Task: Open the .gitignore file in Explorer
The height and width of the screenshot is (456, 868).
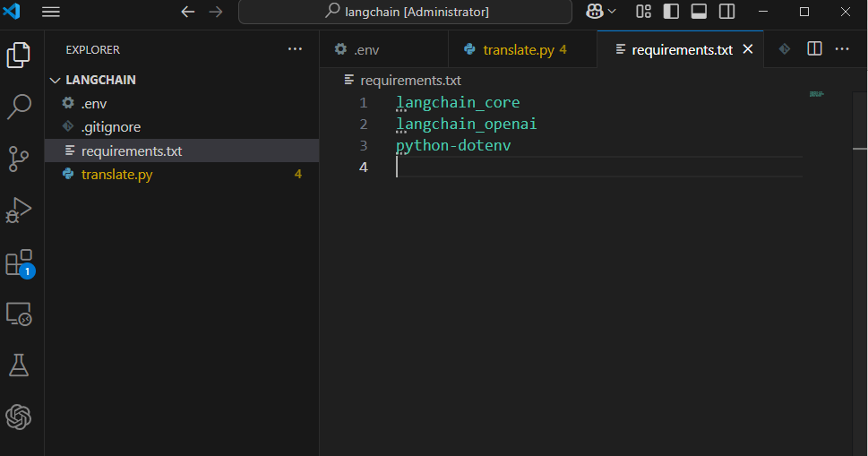Action: click(111, 127)
